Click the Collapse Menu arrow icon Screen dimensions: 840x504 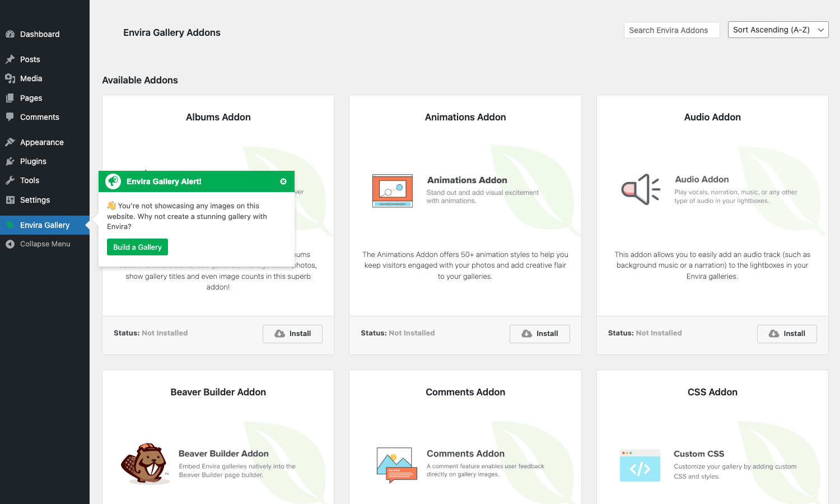click(x=10, y=244)
